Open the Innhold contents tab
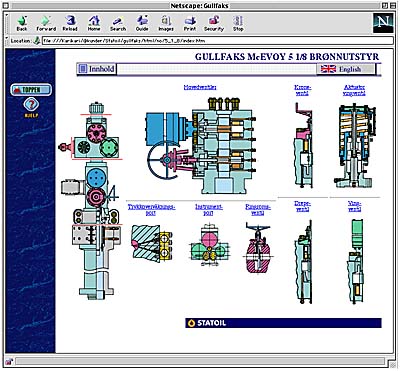Image resolution: width=400 pixels, height=371 pixels. (97, 69)
